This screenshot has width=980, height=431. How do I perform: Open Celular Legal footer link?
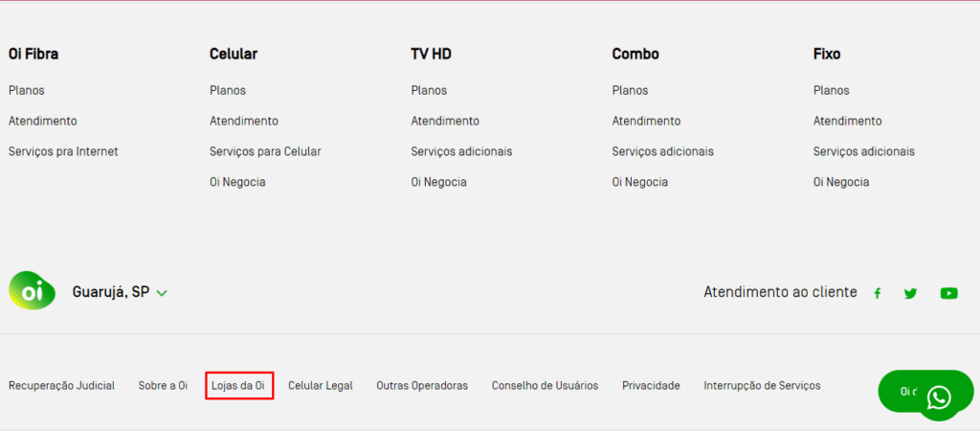click(321, 386)
